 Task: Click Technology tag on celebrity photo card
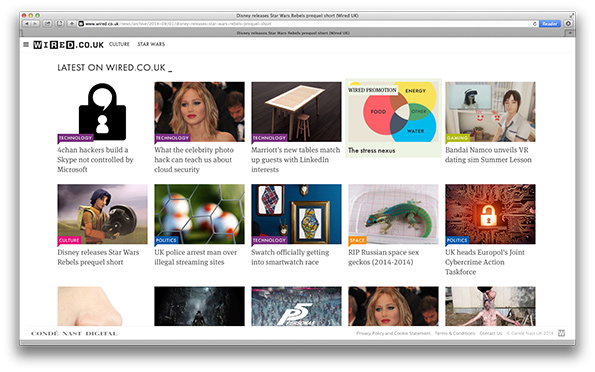(x=172, y=138)
